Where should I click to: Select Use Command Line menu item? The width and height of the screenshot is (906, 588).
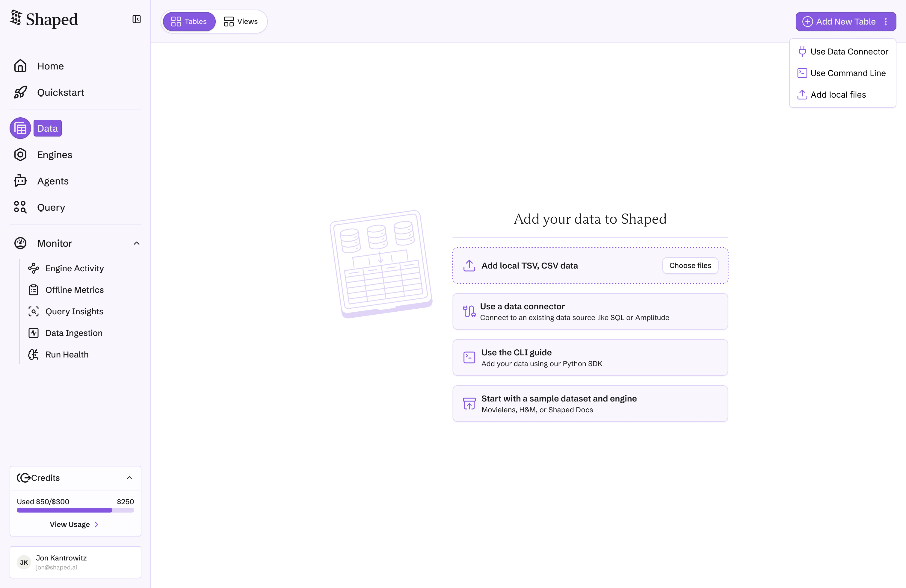point(843,73)
